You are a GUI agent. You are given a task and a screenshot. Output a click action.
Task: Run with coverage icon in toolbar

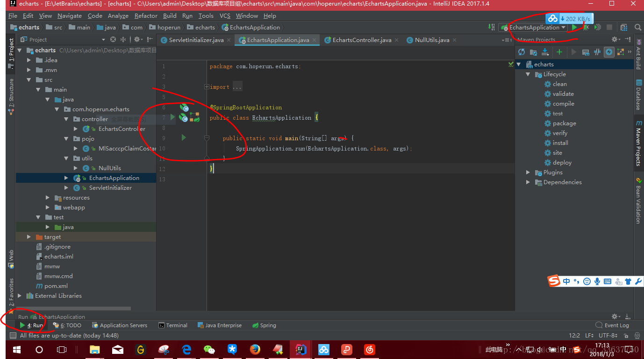[598, 28]
